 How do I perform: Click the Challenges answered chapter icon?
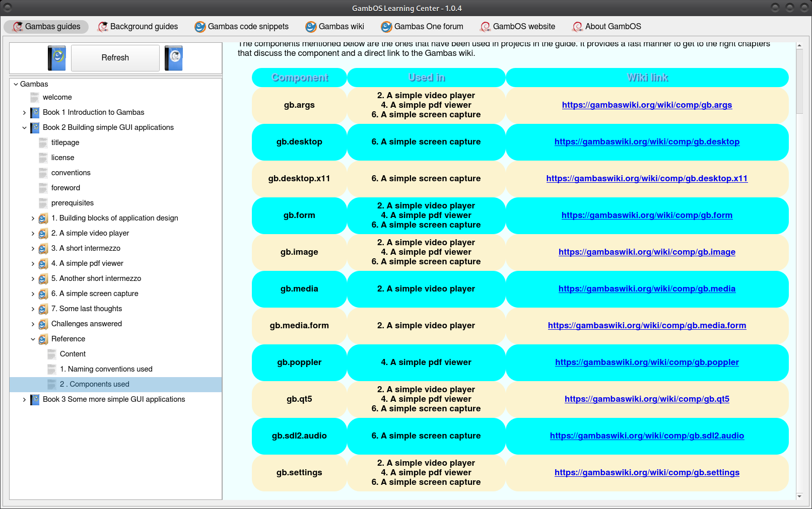(x=43, y=324)
